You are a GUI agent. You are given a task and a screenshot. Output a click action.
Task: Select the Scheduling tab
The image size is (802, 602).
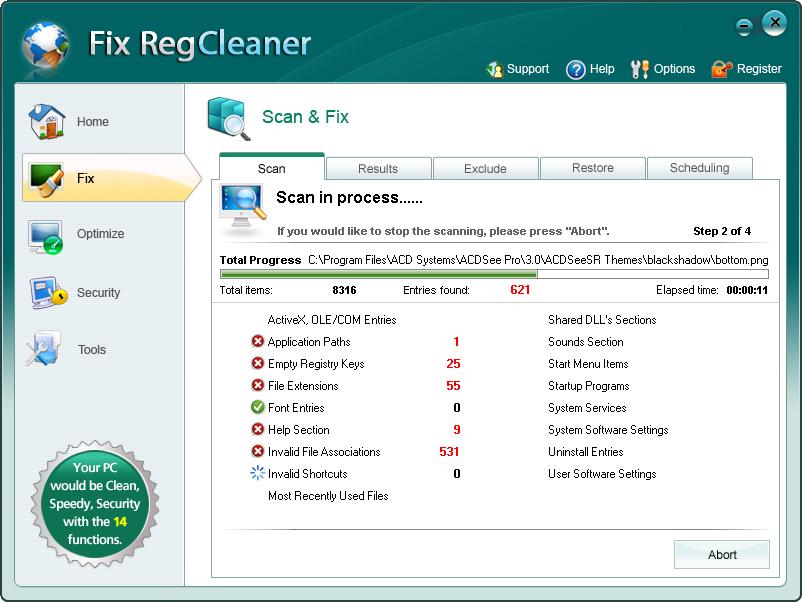(x=699, y=168)
